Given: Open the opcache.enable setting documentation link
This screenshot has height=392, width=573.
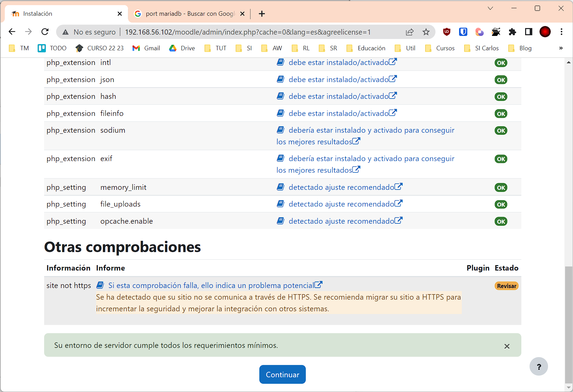Looking at the screenshot, I should pos(346,221).
